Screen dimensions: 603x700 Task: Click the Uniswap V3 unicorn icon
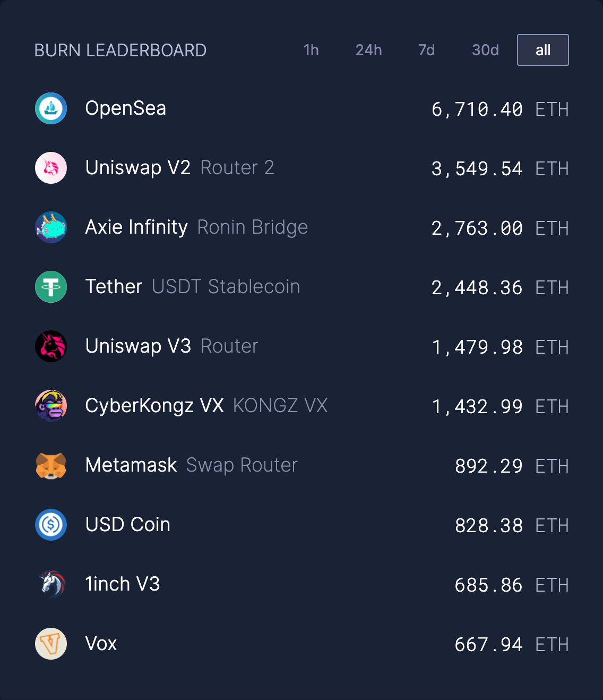click(51, 346)
